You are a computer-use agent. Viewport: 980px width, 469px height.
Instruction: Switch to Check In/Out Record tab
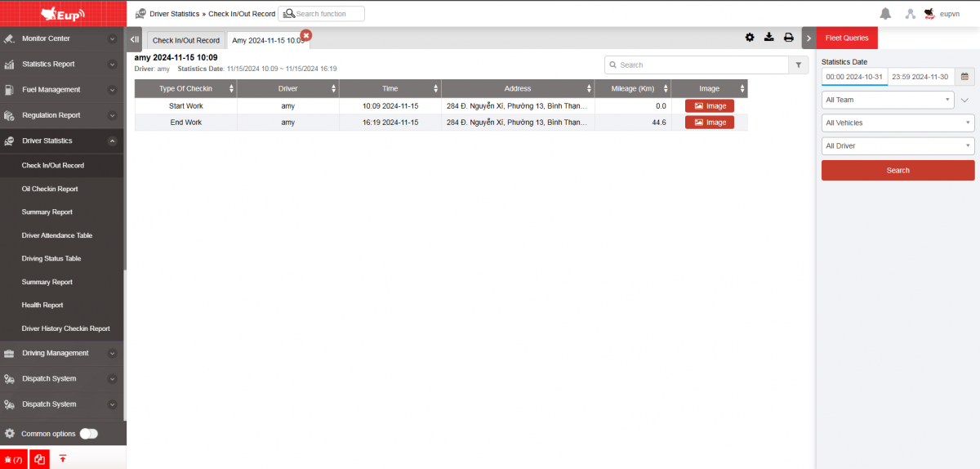186,41
